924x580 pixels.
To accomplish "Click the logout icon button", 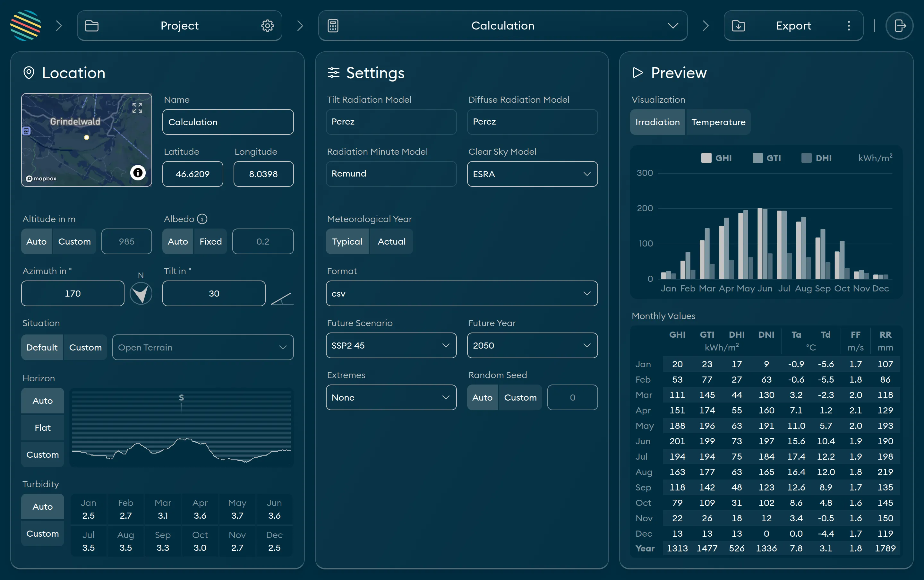I will pyautogui.click(x=899, y=26).
